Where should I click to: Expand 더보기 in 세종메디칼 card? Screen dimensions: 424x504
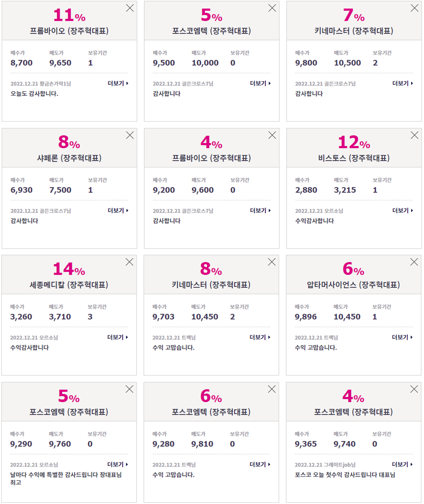click(118, 337)
